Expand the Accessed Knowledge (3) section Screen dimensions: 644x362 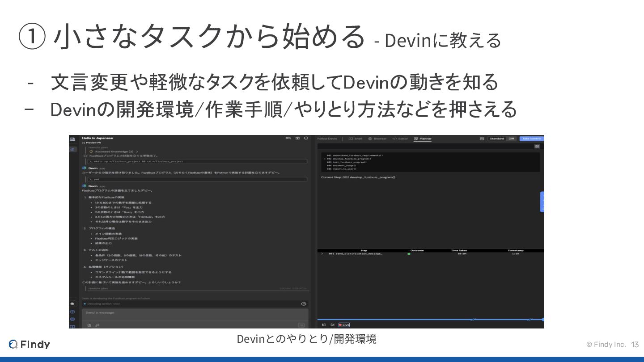click(x=114, y=152)
